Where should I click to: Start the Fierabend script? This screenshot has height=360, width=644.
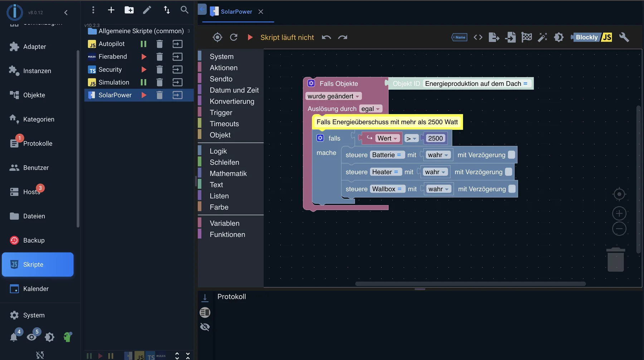click(144, 57)
